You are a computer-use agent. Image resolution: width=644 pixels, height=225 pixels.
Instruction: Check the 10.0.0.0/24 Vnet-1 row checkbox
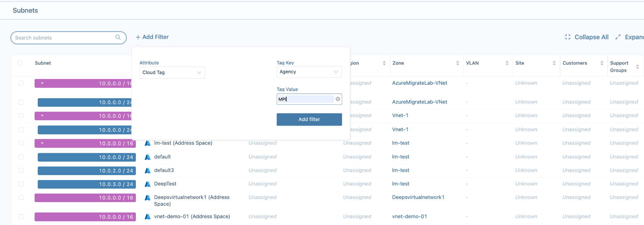click(x=21, y=130)
